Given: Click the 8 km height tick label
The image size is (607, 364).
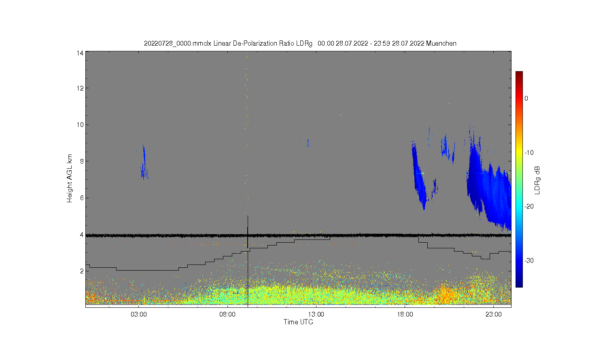Looking at the screenshot, I should (82, 161).
